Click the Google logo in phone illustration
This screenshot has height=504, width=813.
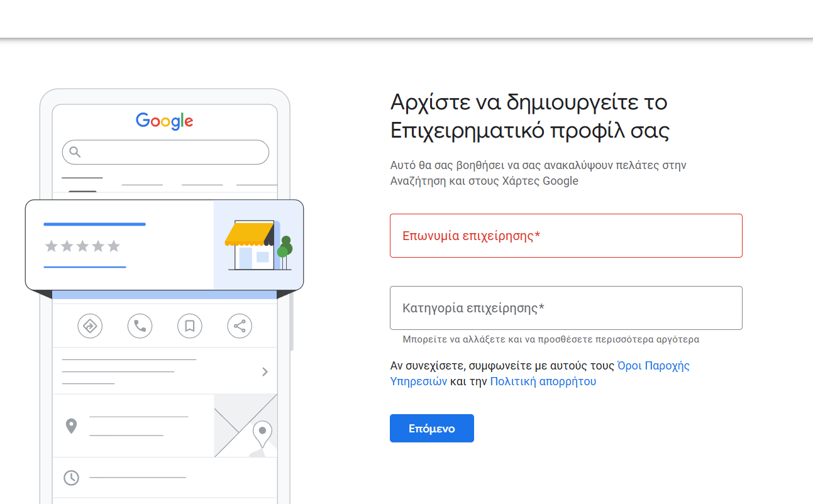click(x=165, y=121)
